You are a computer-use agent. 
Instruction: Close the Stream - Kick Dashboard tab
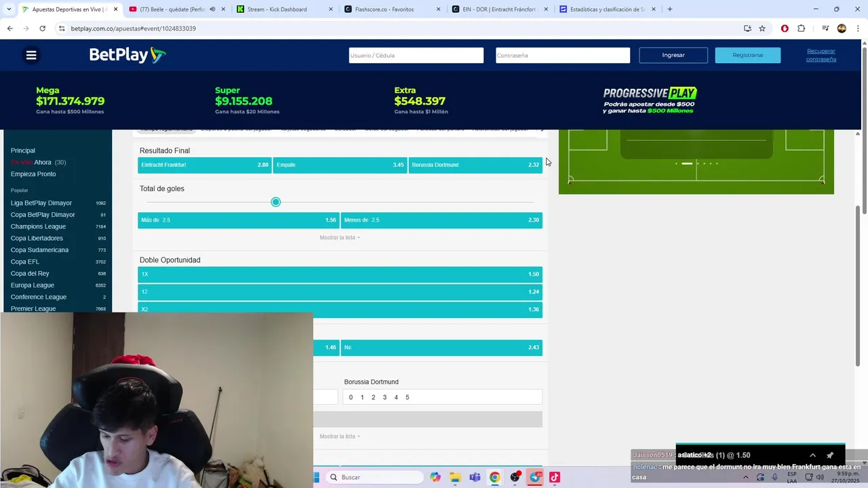[331, 9]
